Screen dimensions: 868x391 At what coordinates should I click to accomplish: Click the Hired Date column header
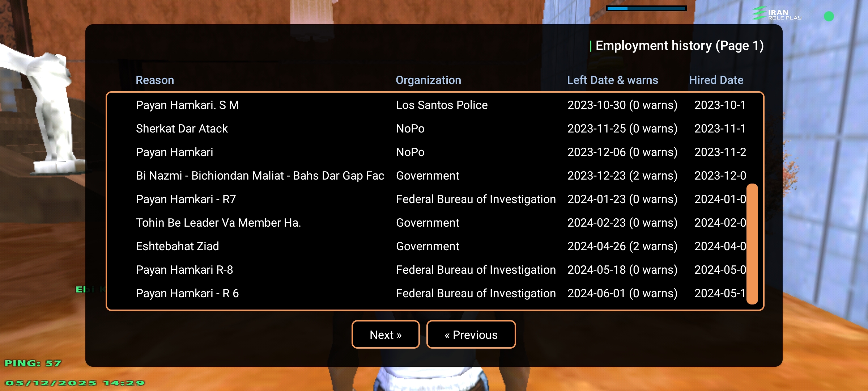tap(716, 80)
